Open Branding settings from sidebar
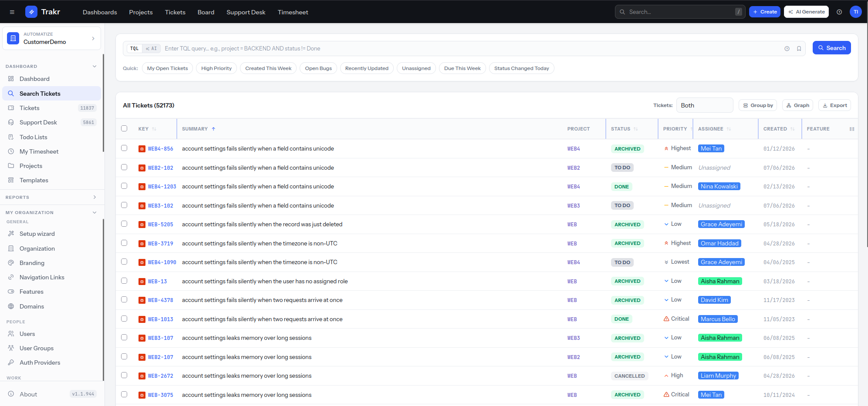The height and width of the screenshot is (406, 868). coord(51,263)
